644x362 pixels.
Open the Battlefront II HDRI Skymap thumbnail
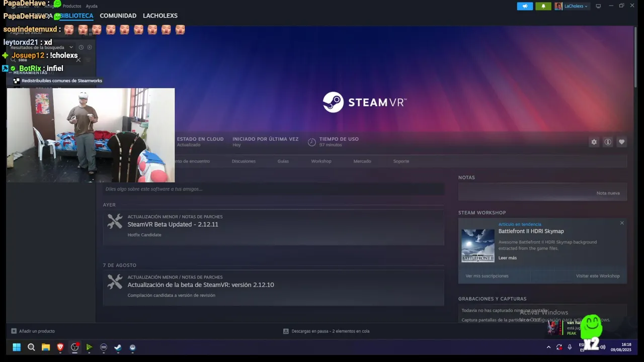tap(478, 245)
